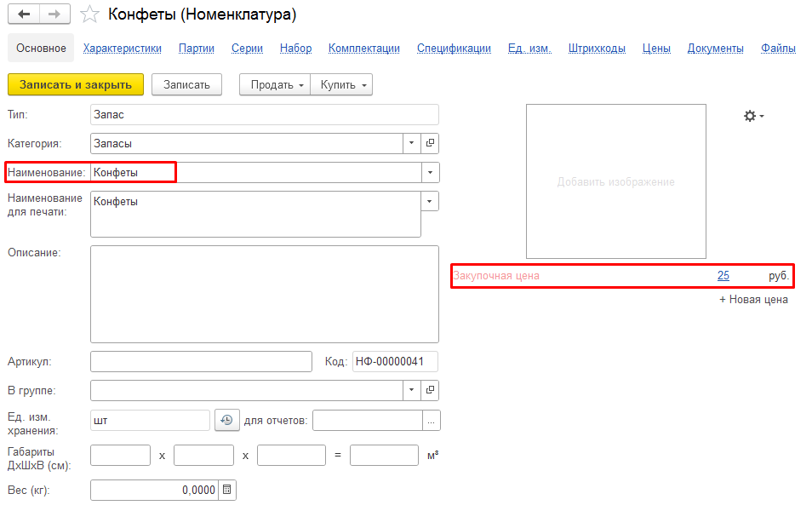Open the Файлы tab

[x=778, y=49]
